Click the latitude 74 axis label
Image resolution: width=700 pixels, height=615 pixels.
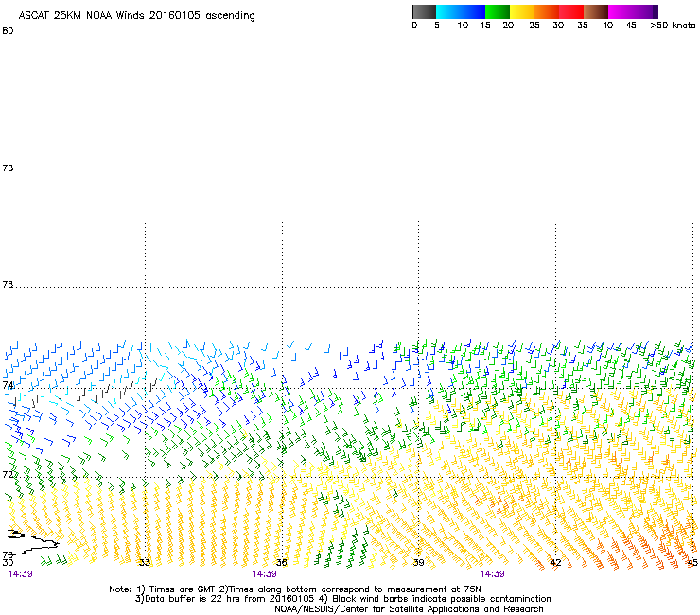click(8, 385)
